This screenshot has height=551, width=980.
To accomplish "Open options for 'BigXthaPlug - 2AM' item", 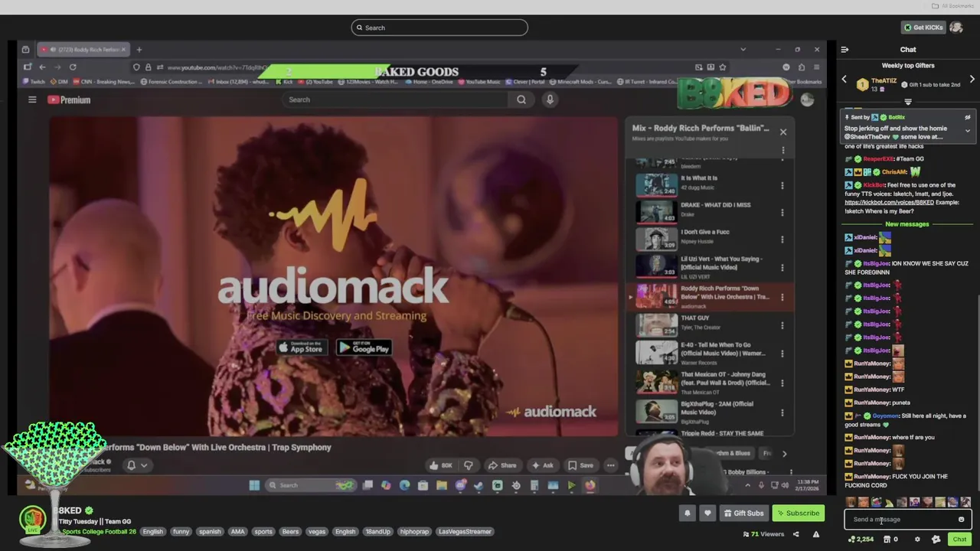I will pos(782,412).
